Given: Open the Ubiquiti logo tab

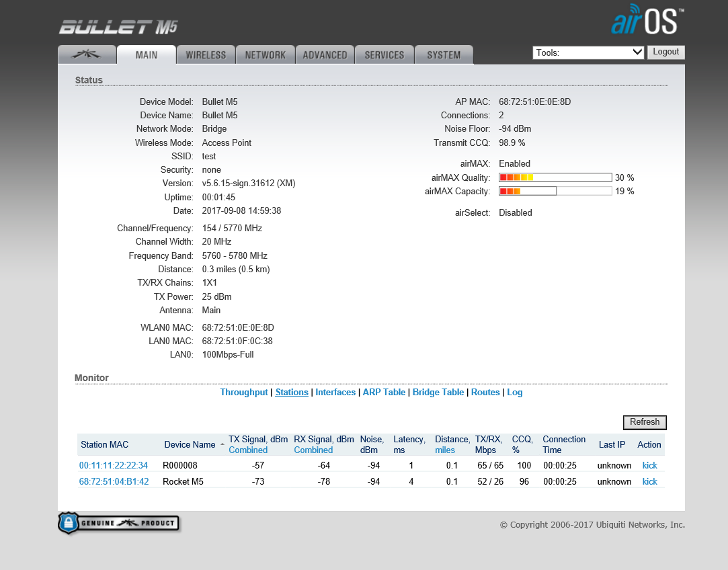Looking at the screenshot, I should coord(87,54).
